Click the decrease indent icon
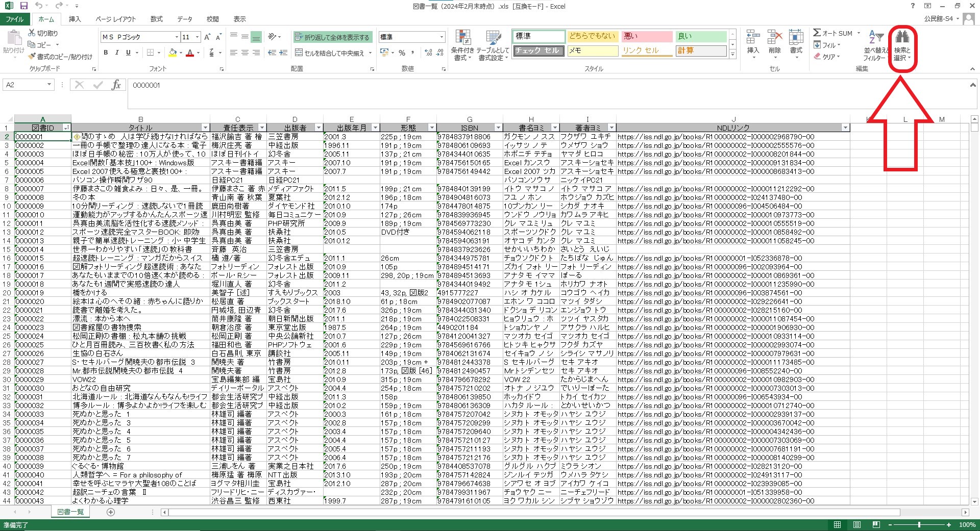This screenshot has height=531, width=980. (x=272, y=53)
